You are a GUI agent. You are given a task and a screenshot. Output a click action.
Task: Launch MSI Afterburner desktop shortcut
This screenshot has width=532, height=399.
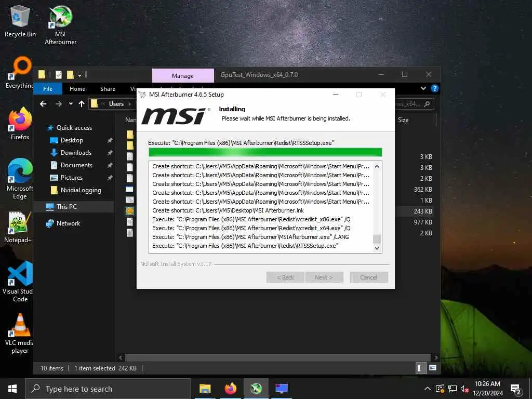(60, 25)
